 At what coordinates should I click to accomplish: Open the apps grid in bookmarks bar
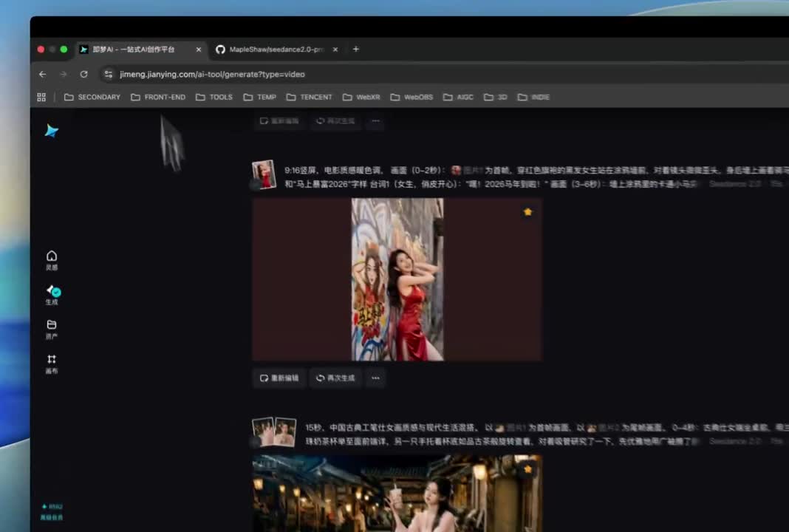click(x=41, y=97)
